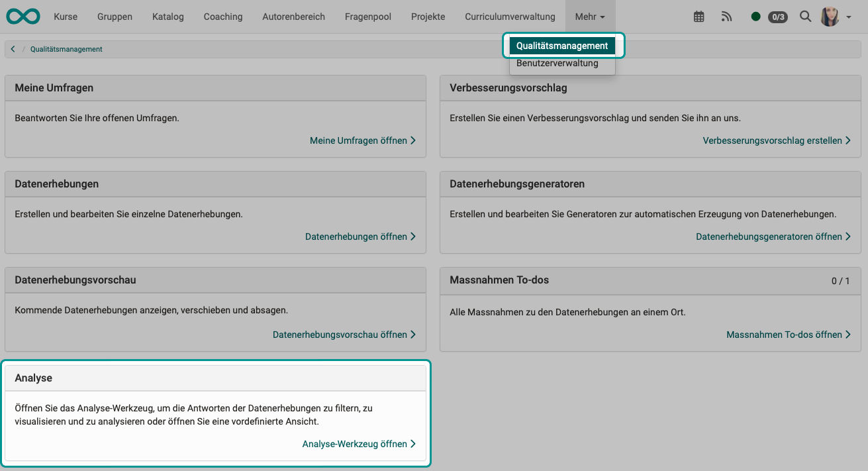
Task: Open the Fragenpool section
Action: tap(367, 17)
